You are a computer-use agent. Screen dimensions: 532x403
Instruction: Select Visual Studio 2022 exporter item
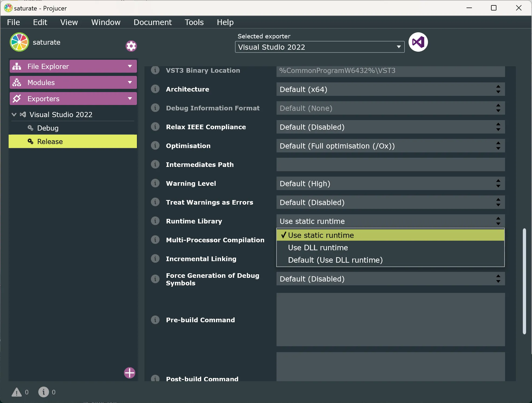point(73,114)
